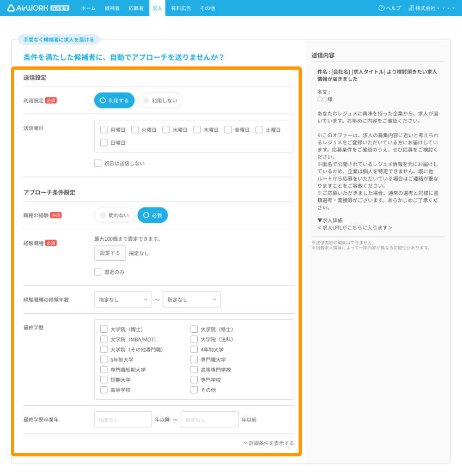Check the 土曜日 checkbox
462x476 pixels.
[259, 130]
